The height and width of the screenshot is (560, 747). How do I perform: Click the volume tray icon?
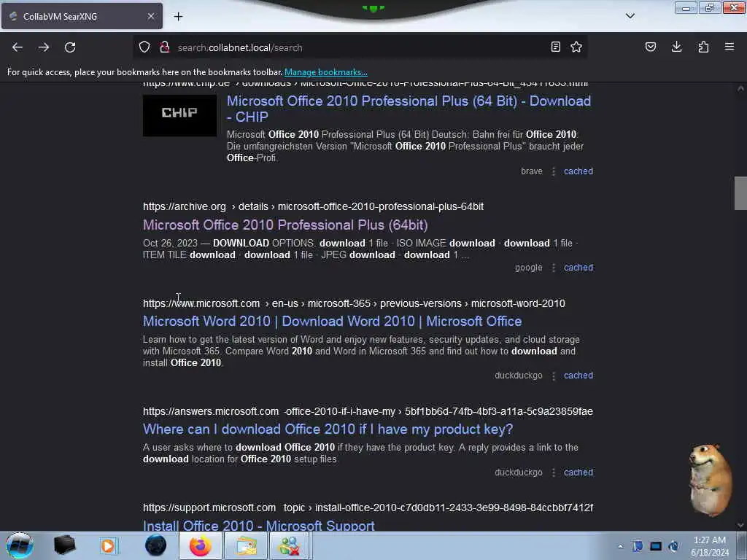point(673,546)
